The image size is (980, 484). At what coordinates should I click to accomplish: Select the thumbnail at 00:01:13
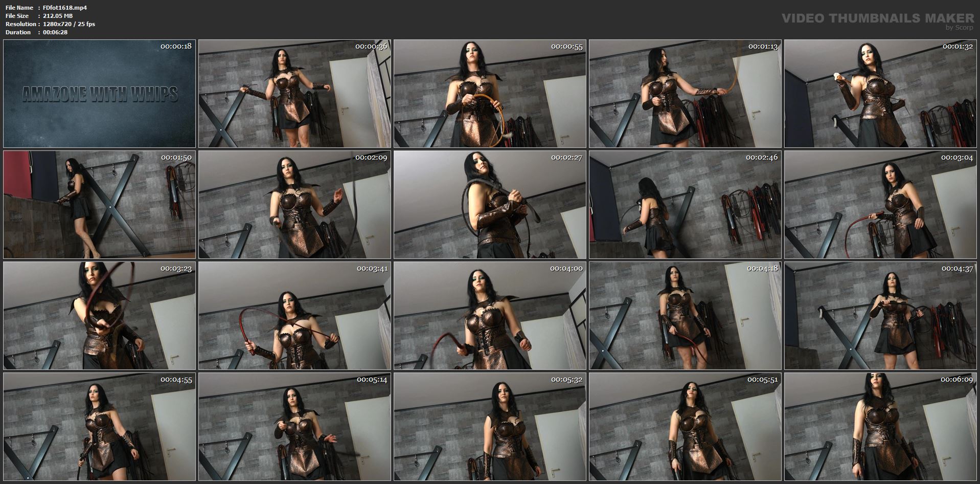tap(685, 94)
